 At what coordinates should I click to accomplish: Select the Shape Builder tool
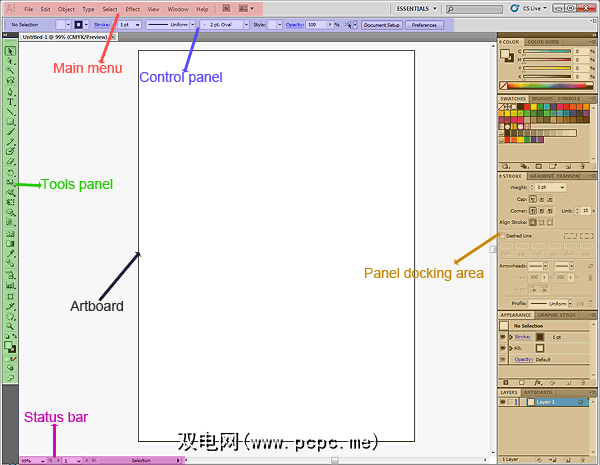pyautogui.click(x=10, y=212)
